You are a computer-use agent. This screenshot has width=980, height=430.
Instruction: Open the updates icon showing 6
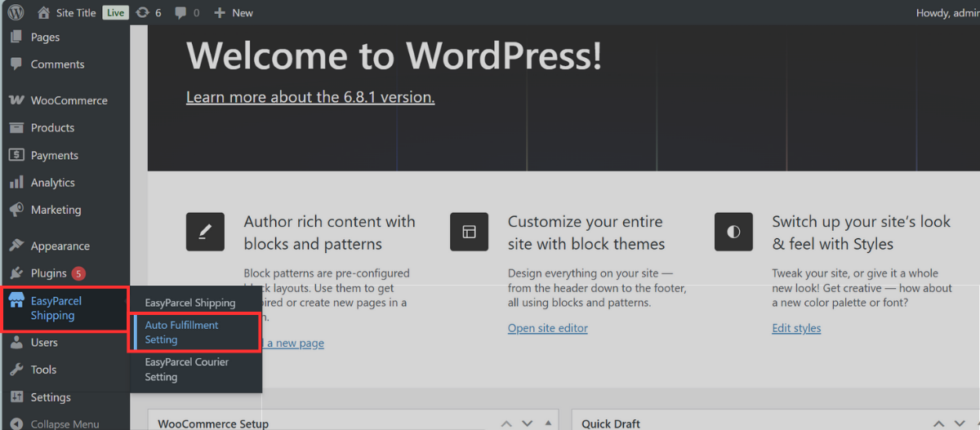[x=148, y=12]
